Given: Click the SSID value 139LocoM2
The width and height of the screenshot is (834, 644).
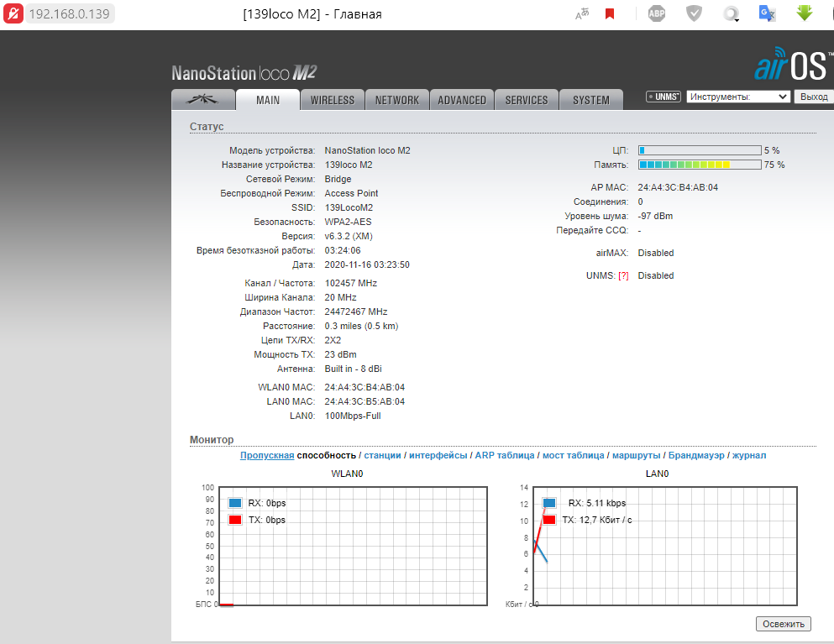Looking at the screenshot, I should [349, 207].
